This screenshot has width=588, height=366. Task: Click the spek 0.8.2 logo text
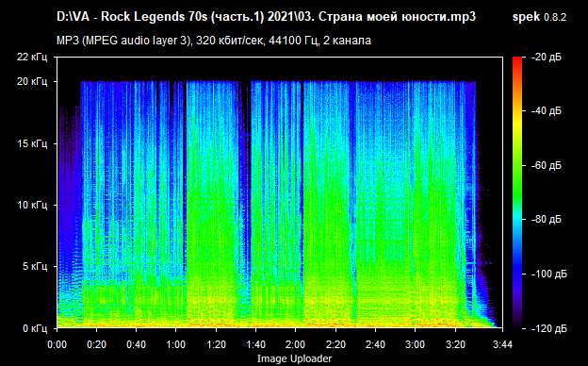[x=539, y=17]
